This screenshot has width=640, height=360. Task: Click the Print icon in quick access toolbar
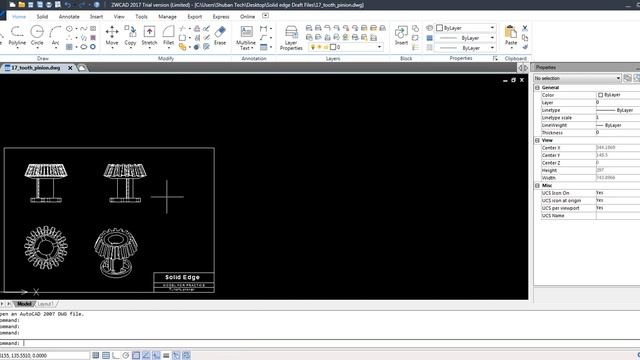[49, 5]
